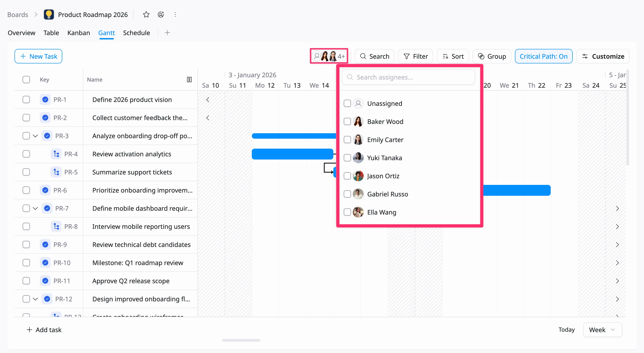Image resolution: width=644 pixels, height=353 pixels.
Task: Turn off Critical Path
Action: (543, 56)
